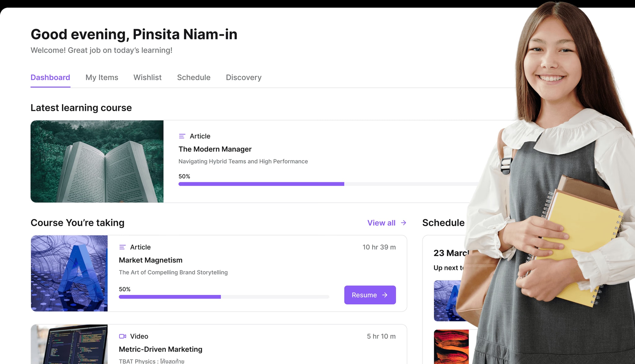
Task: Click the Course You're taking heading
Action: click(x=78, y=223)
